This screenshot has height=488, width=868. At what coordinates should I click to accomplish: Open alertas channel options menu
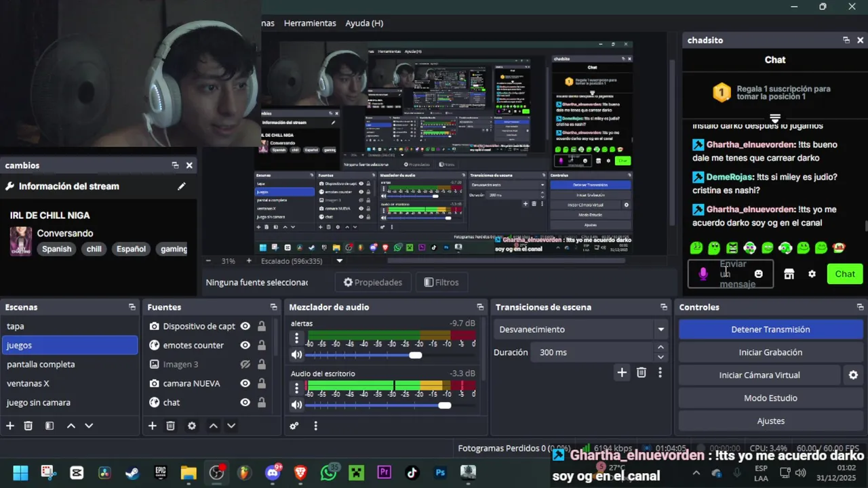tap(296, 337)
